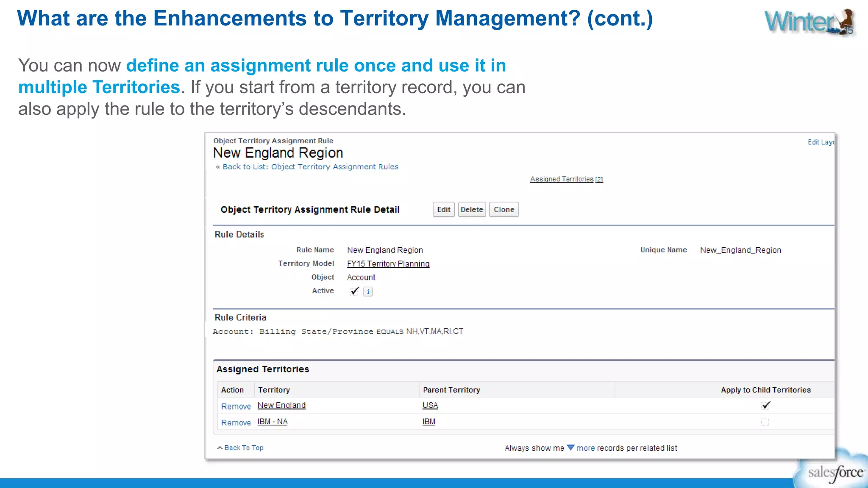Open FY15 Territory Planning model link
This screenshot has width=868, height=488.
(388, 263)
